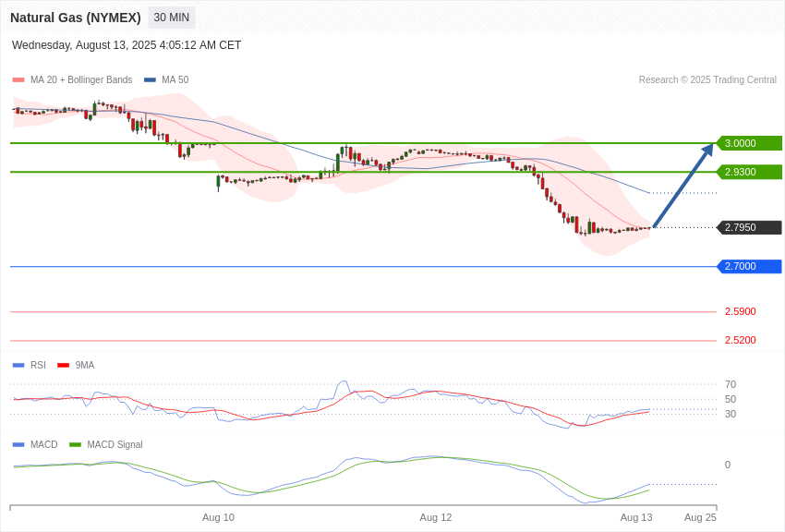Viewport: 785px width, 532px height.
Task: Click the RSI legend label
Action: (x=38, y=365)
